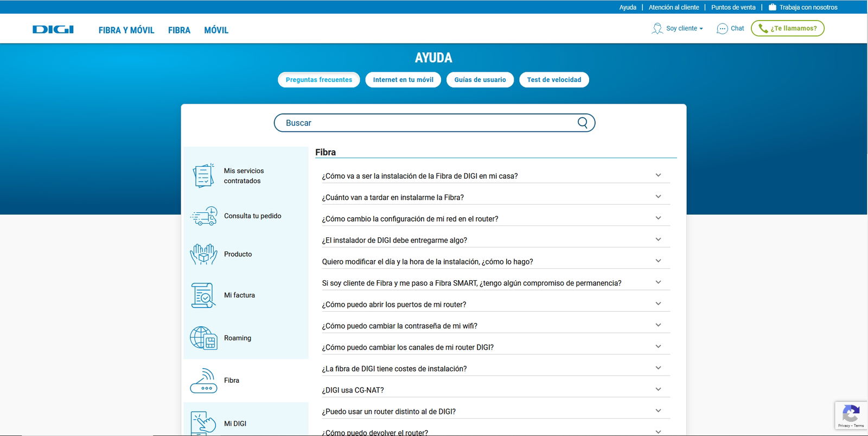
Task: Click the reCAPTCHA badge
Action: click(x=851, y=416)
